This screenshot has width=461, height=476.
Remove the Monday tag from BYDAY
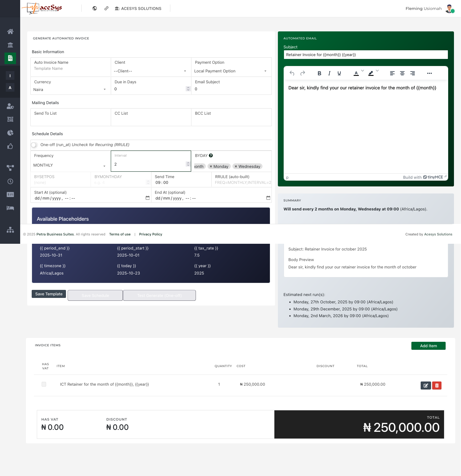click(x=211, y=167)
